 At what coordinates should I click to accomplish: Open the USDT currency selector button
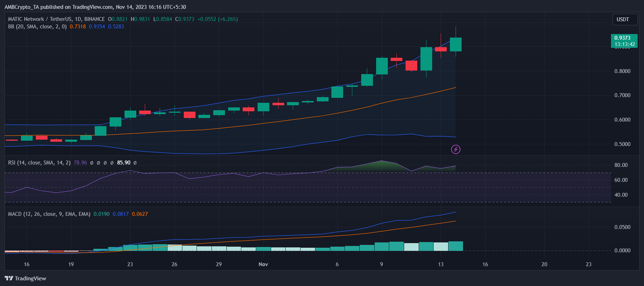[625, 19]
